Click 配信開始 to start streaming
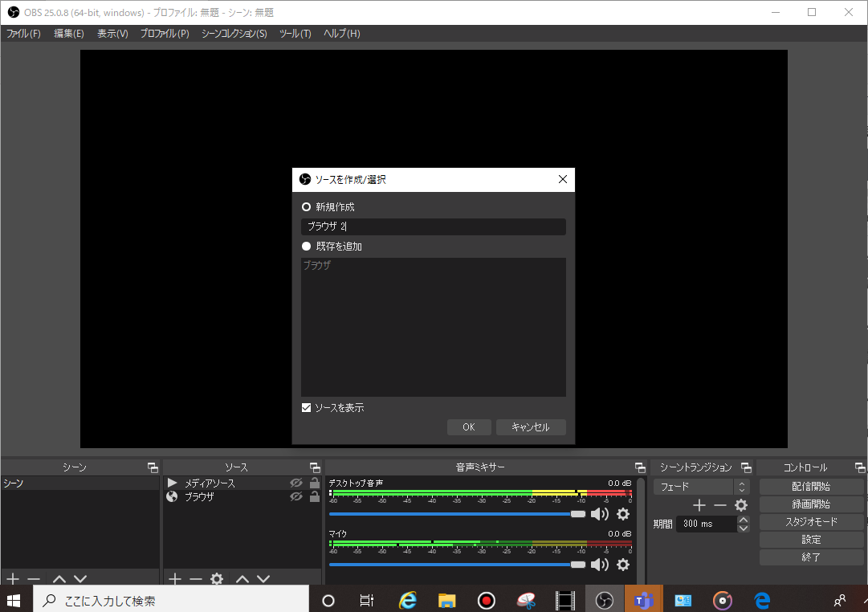The width and height of the screenshot is (868, 612). tap(811, 486)
